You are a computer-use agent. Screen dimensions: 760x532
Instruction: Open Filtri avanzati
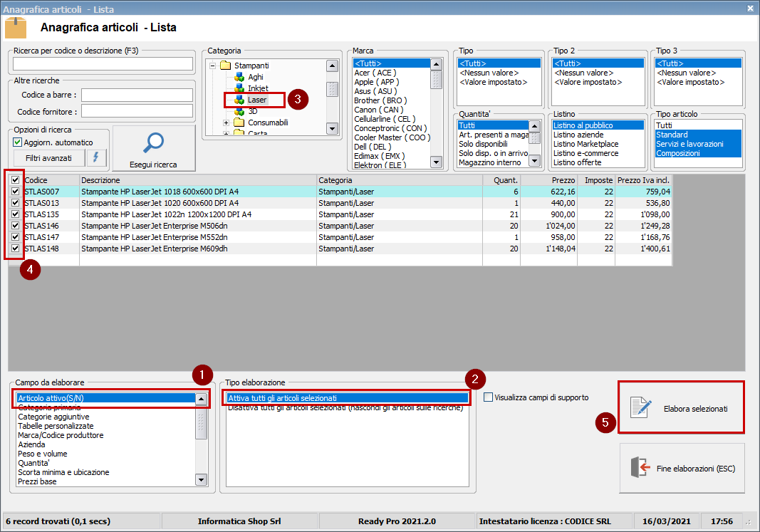click(48, 158)
